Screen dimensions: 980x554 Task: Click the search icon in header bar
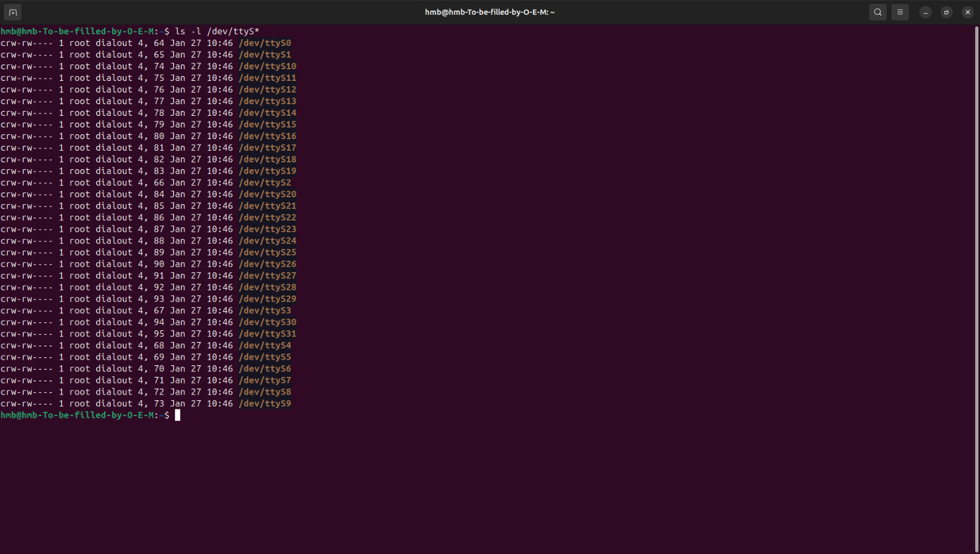click(x=878, y=12)
